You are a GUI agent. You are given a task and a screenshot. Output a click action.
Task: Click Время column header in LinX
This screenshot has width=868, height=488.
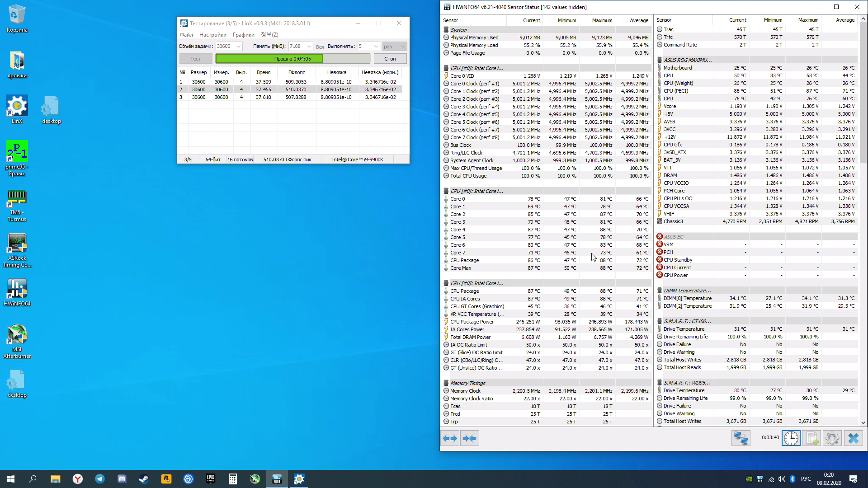(264, 72)
